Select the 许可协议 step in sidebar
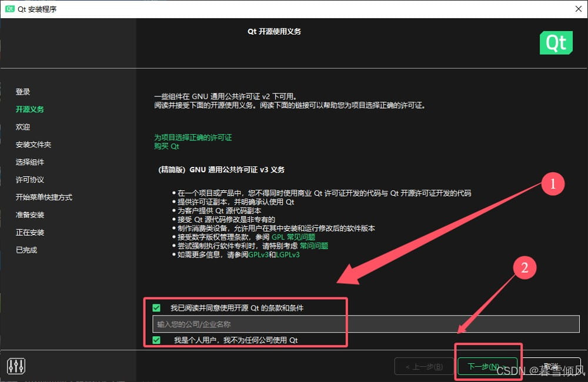The height and width of the screenshot is (382, 588). coord(30,180)
